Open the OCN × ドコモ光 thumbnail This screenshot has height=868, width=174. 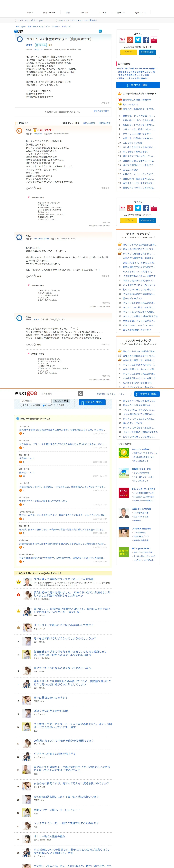click(124, 493)
